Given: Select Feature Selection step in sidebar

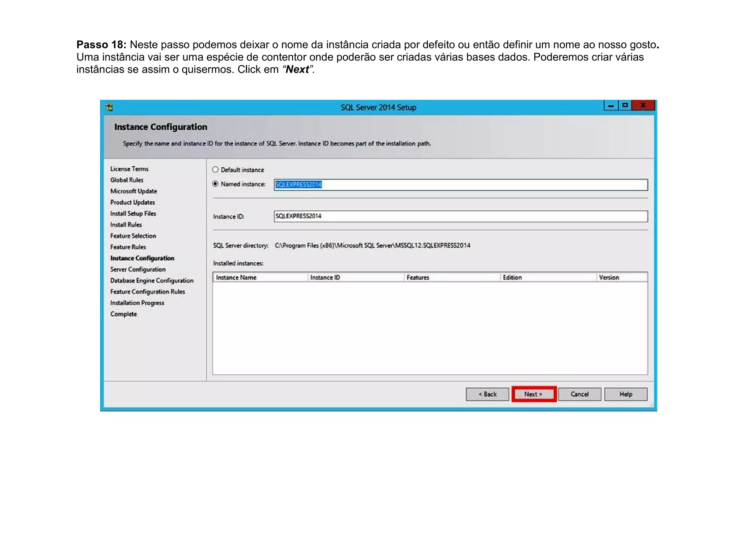Looking at the screenshot, I should click(133, 236).
